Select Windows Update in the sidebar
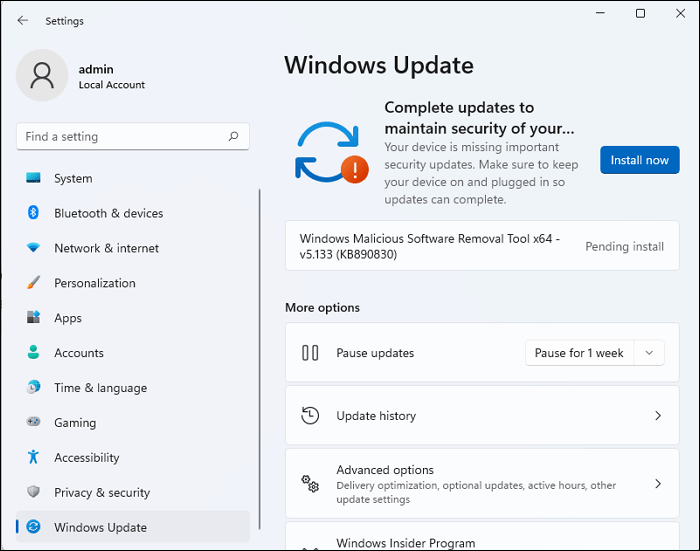700x551 pixels. click(x=100, y=527)
